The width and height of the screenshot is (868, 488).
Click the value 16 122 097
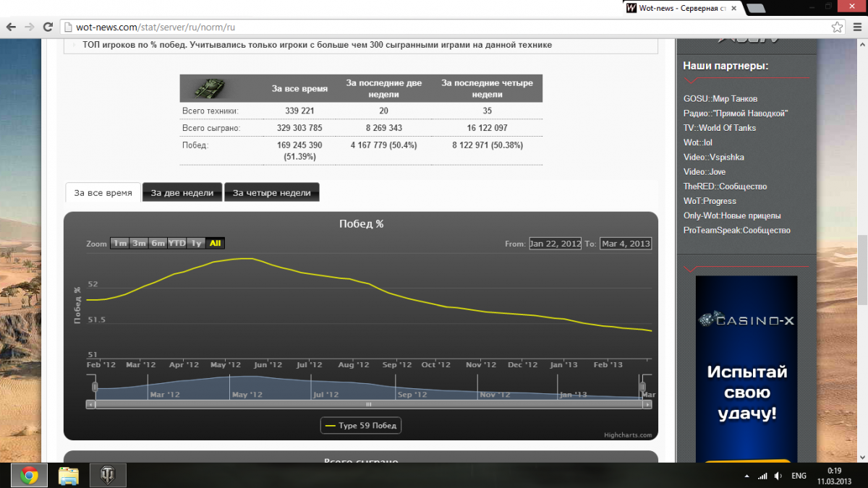pyautogui.click(x=487, y=128)
